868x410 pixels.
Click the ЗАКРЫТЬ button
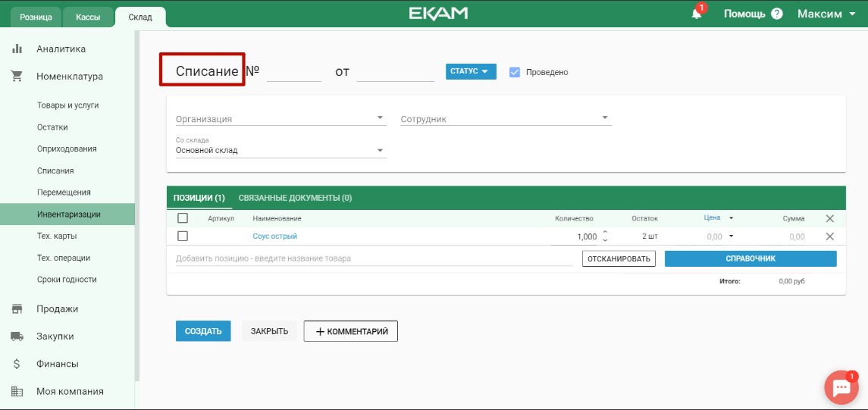(270, 331)
